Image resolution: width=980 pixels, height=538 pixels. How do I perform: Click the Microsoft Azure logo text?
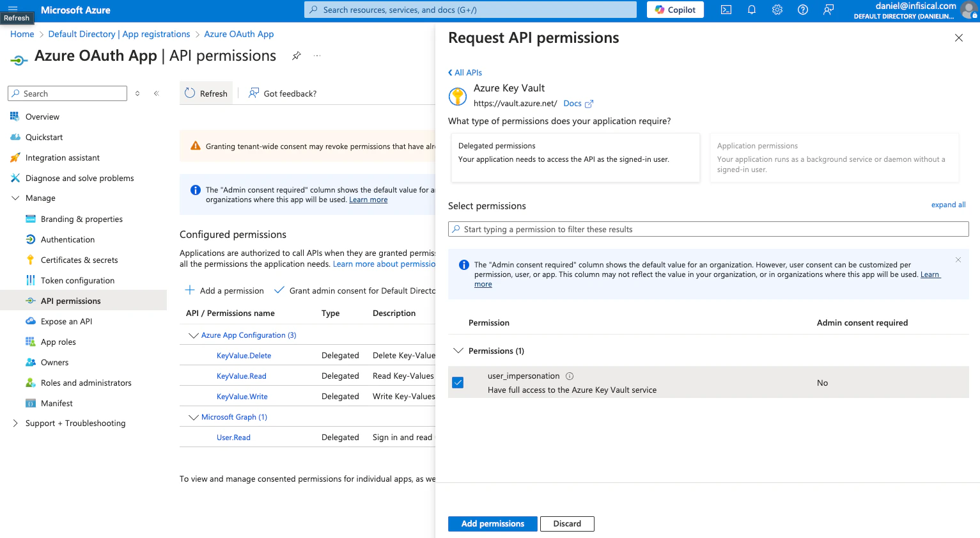pyautogui.click(x=75, y=10)
